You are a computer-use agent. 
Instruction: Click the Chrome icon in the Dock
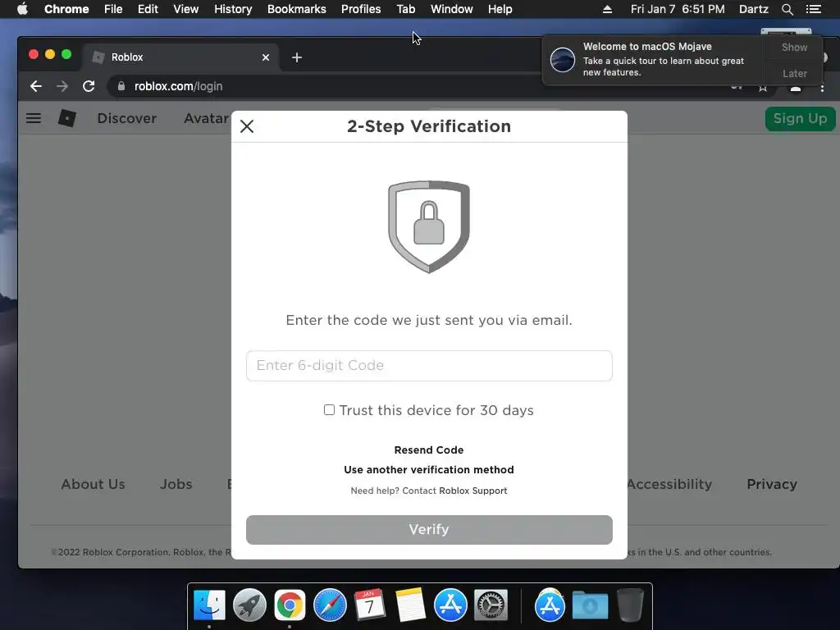(290, 605)
